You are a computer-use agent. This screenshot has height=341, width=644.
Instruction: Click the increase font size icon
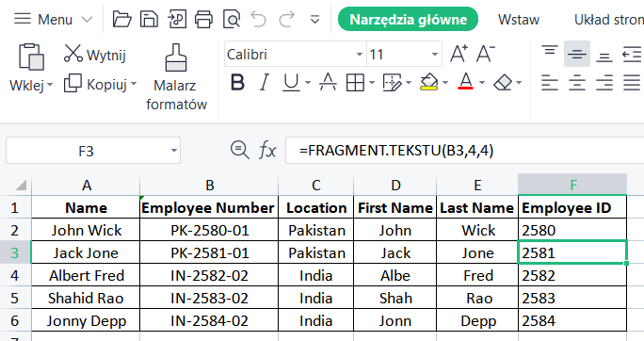459,54
